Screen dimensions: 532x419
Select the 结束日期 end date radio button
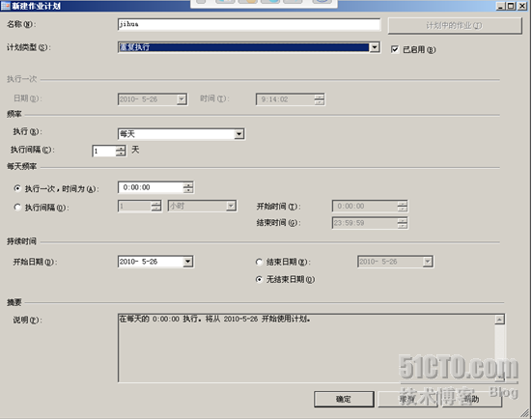[x=259, y=262]
